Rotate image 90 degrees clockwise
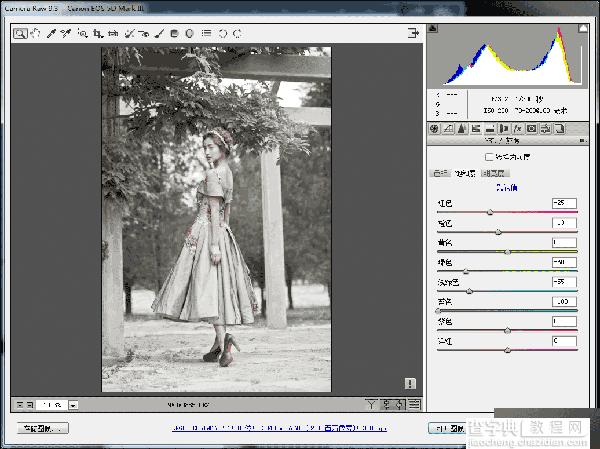This screenshot has width=600, height=449. pyautogui.click(x=237, y=34)
